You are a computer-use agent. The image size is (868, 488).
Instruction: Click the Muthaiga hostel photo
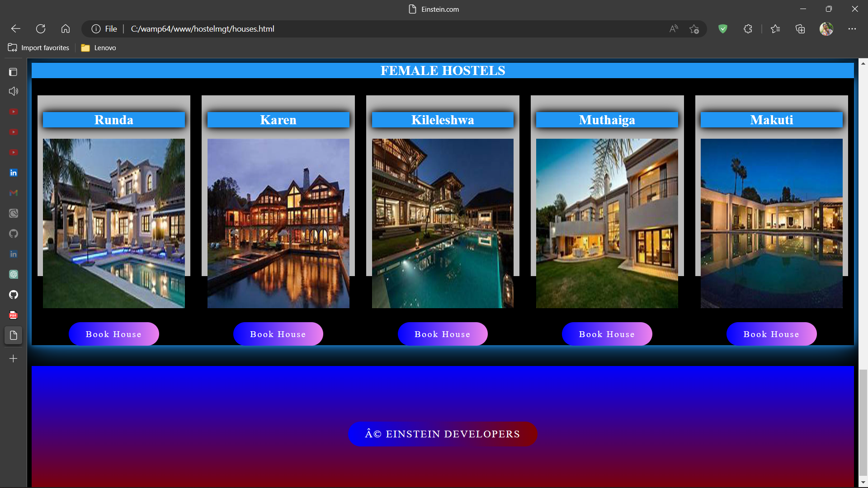(607, 223)
